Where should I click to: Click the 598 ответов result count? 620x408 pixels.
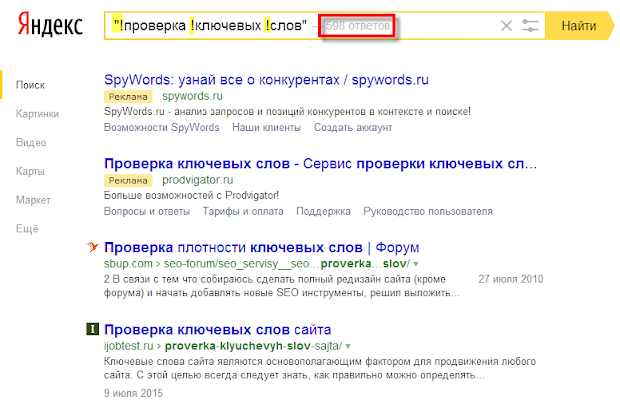(357, 26)
